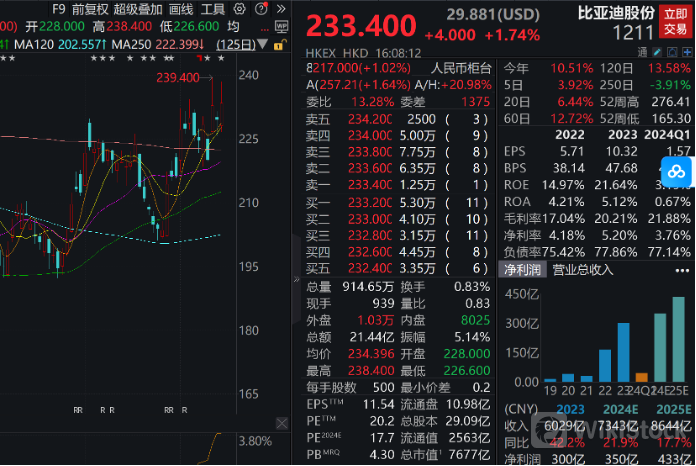Open the settings gear in chart toolbar
696x466 pixels.
pos(237,9)
